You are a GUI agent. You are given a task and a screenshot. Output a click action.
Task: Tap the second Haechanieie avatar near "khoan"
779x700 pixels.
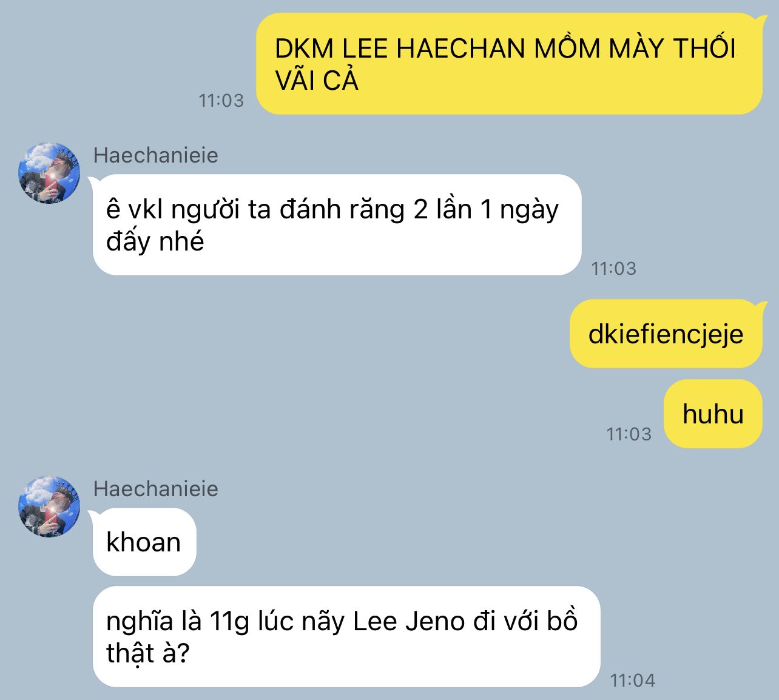49,506
